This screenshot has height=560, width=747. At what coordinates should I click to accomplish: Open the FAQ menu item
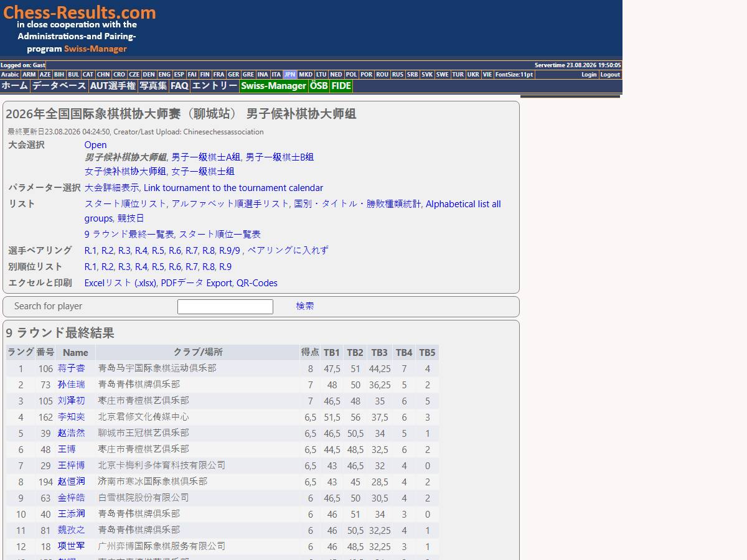[179, 86]
